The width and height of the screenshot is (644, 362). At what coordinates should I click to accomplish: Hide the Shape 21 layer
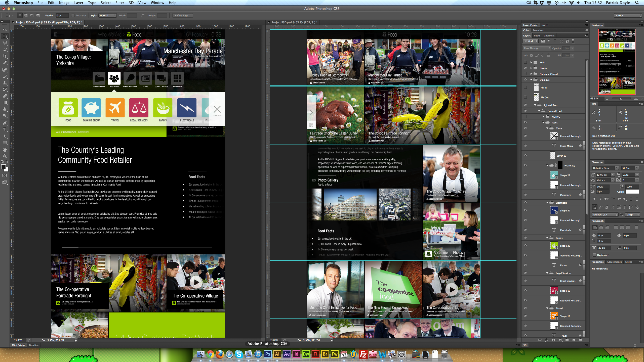[525, 210]
